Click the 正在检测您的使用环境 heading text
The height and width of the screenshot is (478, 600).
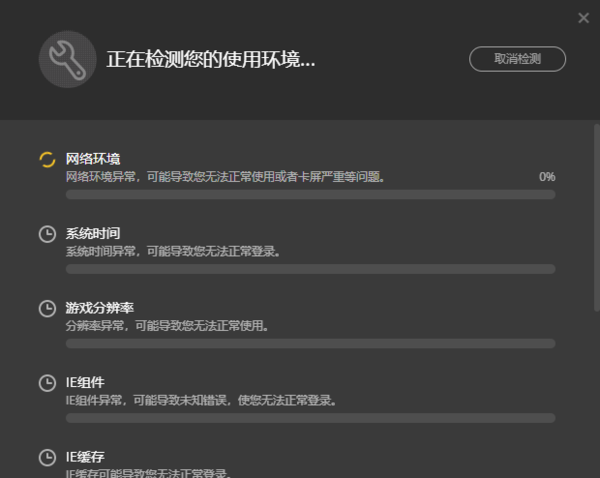coord(211,60)
